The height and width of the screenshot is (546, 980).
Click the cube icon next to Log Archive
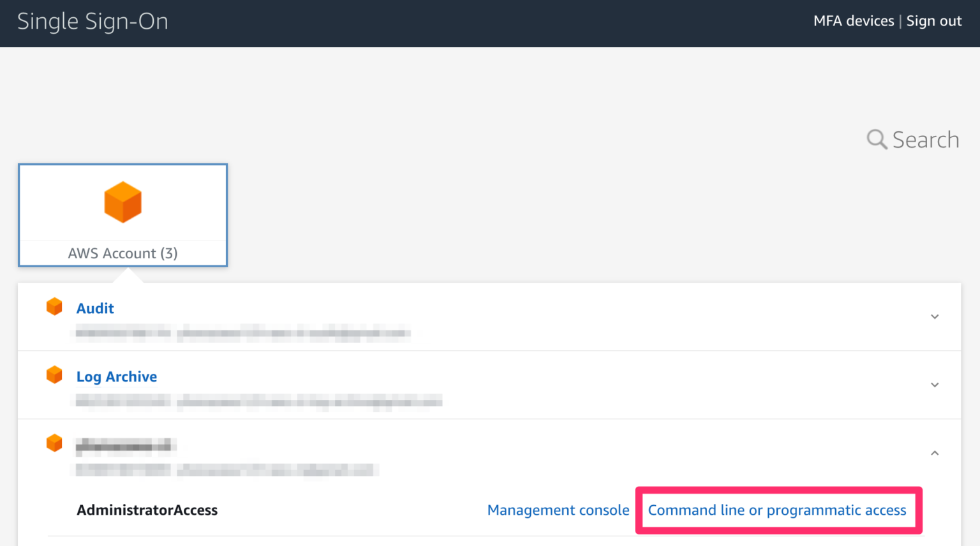tap(54, 374)
